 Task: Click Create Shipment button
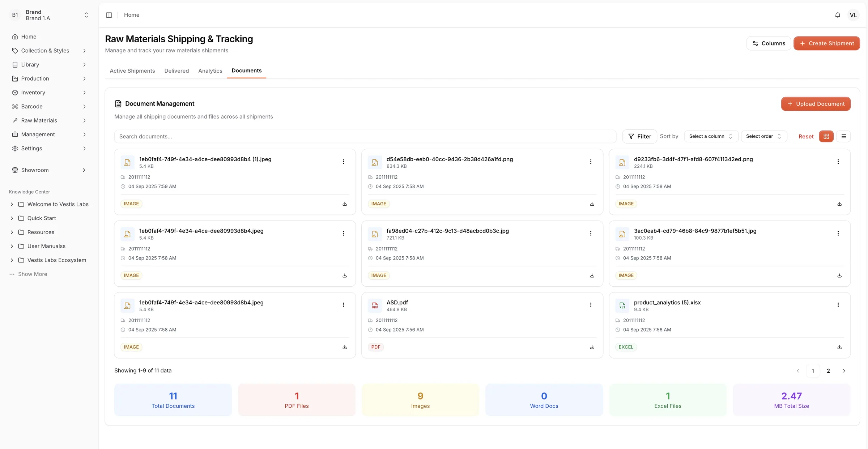(x=826, y=43)
